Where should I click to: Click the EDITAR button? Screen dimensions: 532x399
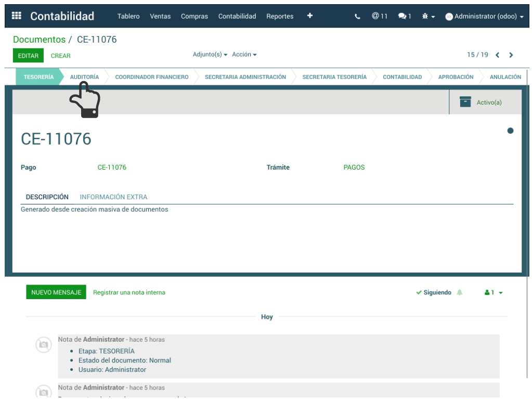[x=28, y=56]
